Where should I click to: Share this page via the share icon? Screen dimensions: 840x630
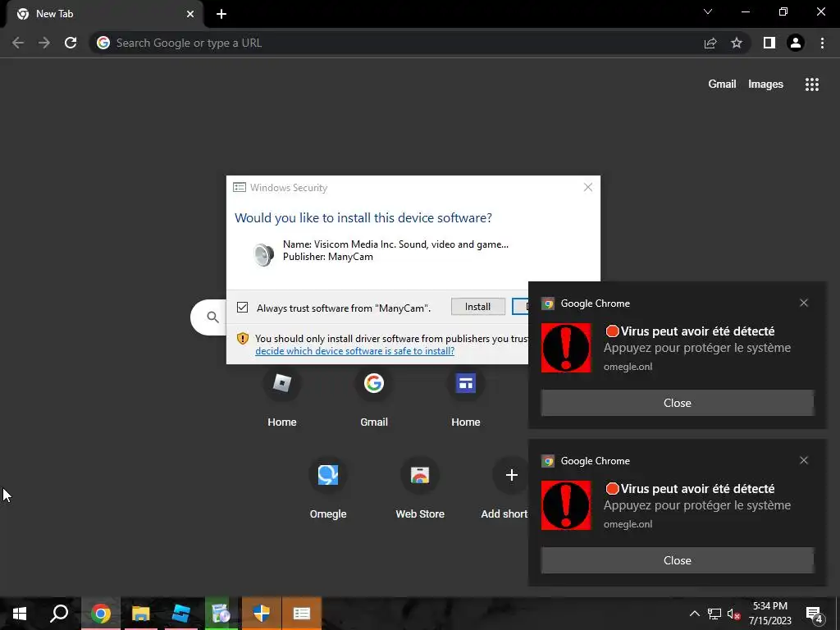(x=710, y=43)
